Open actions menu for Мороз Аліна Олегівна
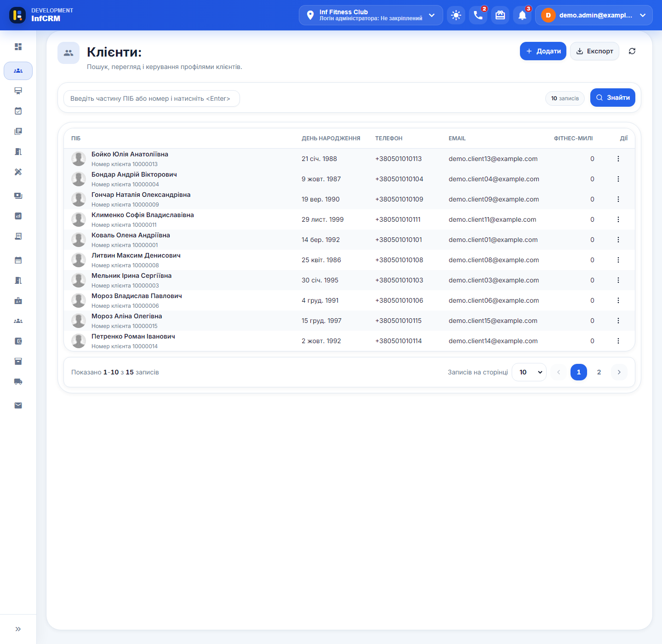This screenshot has width=662, height=644. pyautogui.click(x=618, y=321)
